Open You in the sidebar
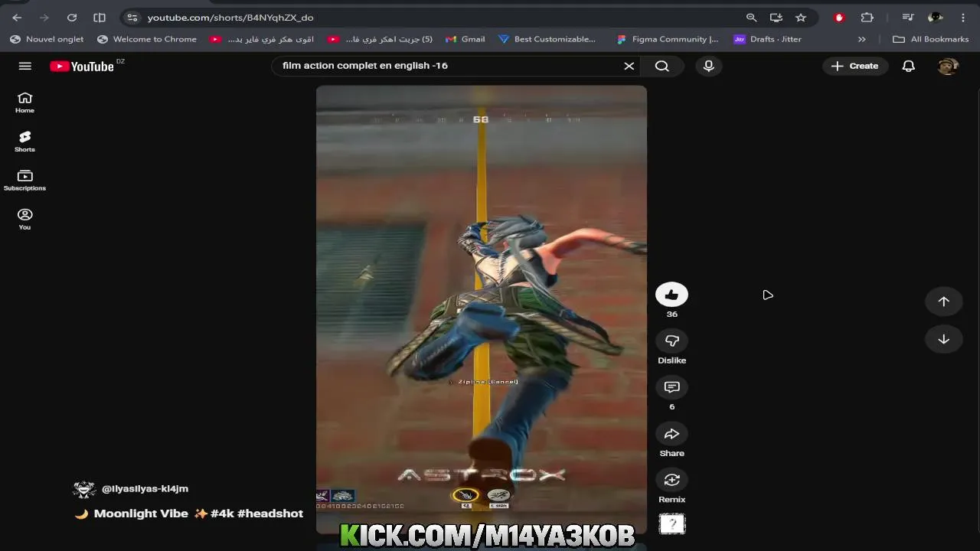This screenshot has width=980, height=551. pos(24,220)
